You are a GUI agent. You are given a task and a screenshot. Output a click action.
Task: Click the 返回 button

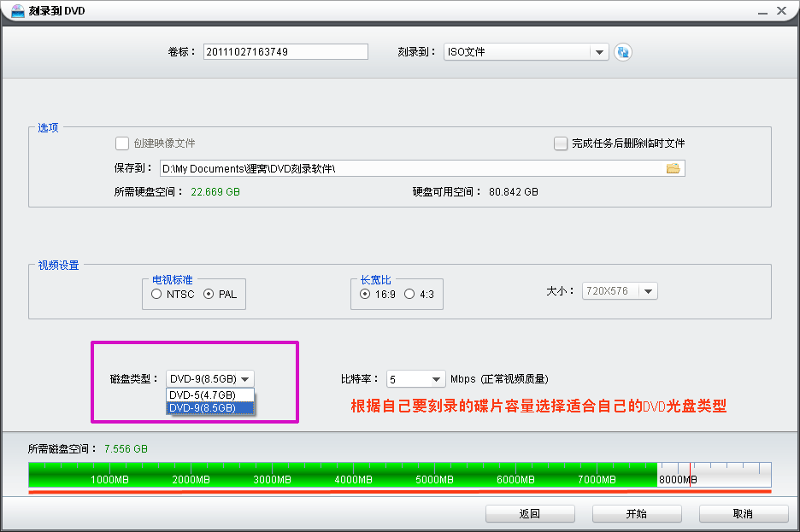530,514
